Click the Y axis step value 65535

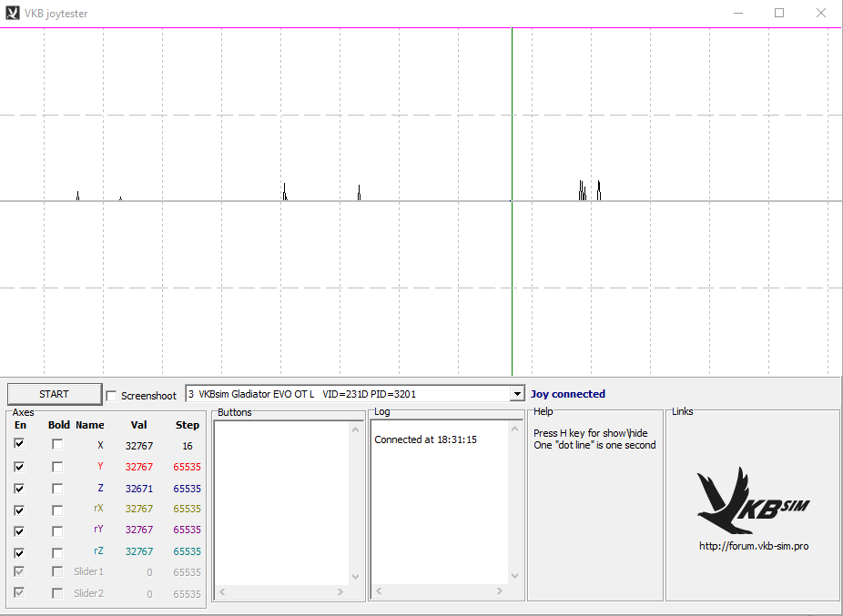(188, 467)
